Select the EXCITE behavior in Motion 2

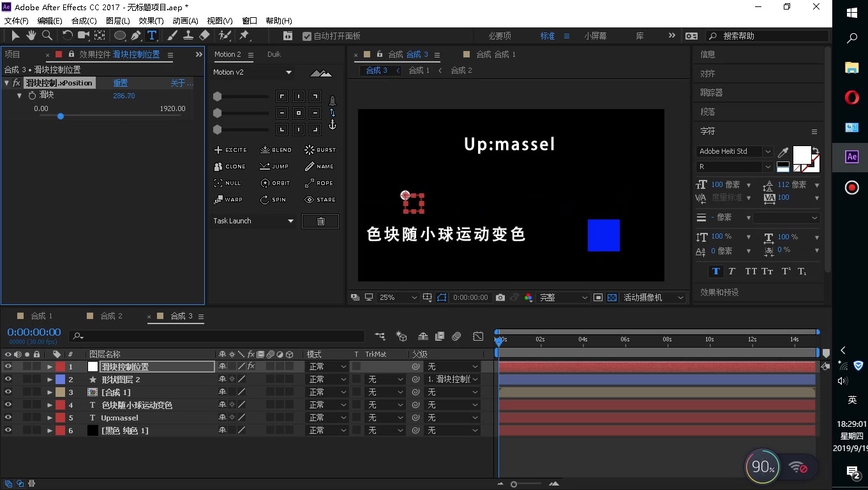230,149
